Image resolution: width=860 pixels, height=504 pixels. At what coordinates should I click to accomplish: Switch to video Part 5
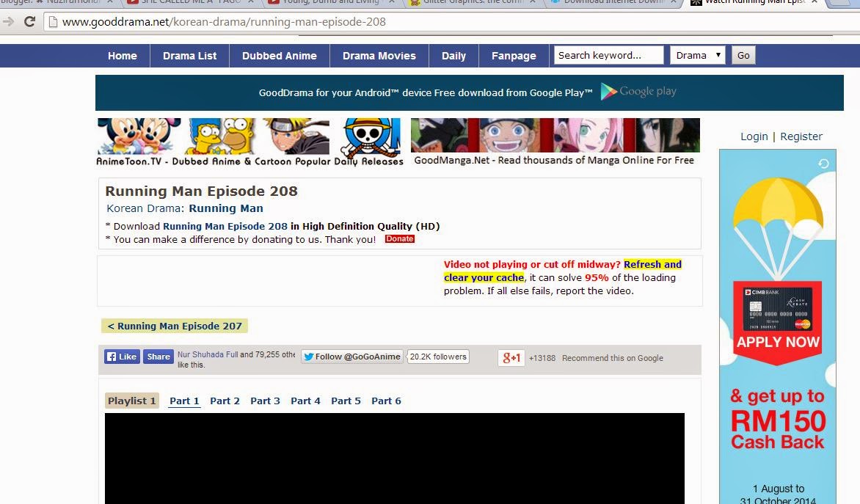pos(346,401)
